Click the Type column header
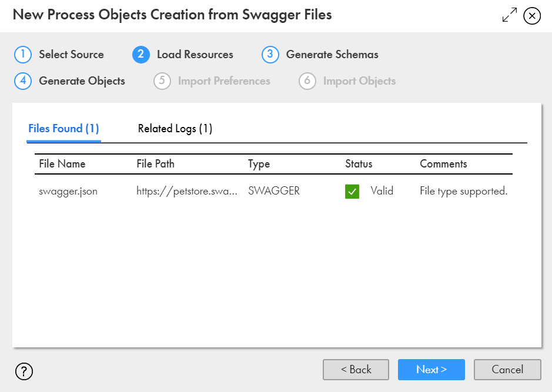552x392 pixels. pyautogui.click(x=259, y=165)
